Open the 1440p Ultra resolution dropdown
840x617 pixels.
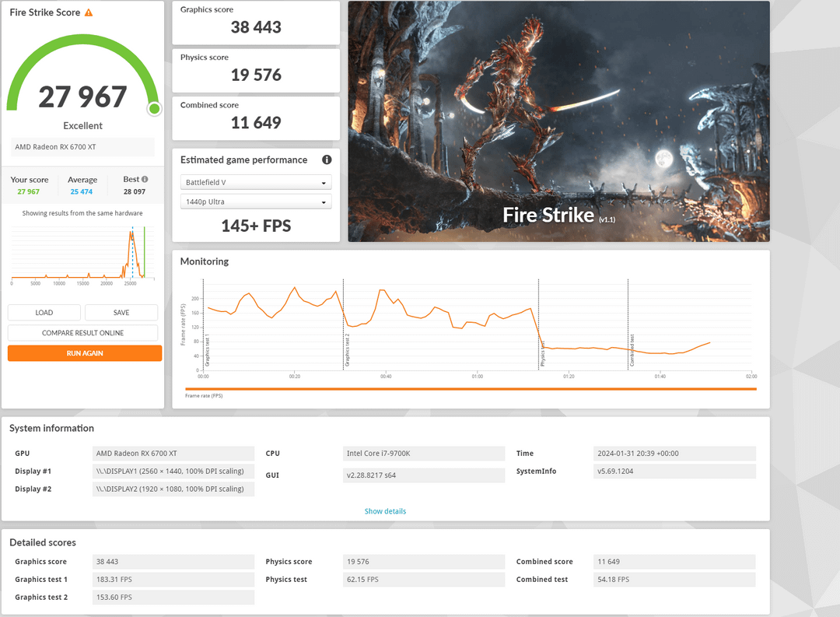click(x=256, y=202)
